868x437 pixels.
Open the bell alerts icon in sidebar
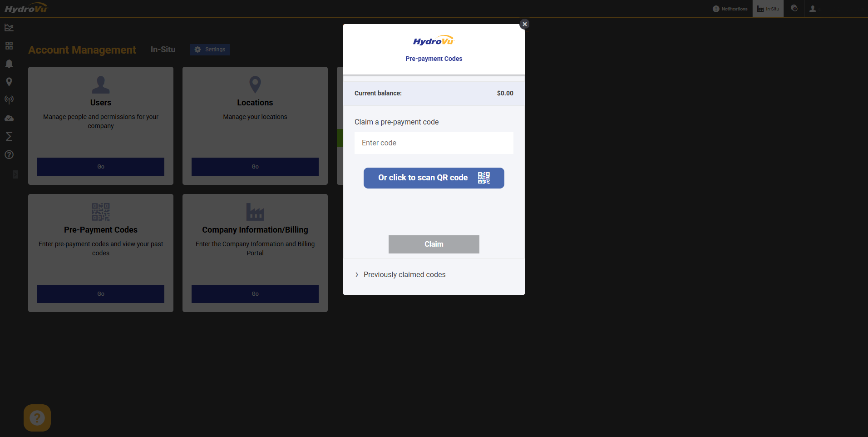tap(9, 64)
